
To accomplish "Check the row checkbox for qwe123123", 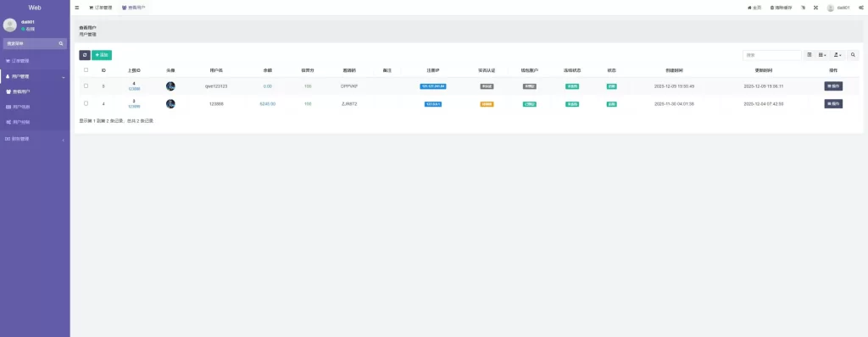I will [x=86, y=86].
